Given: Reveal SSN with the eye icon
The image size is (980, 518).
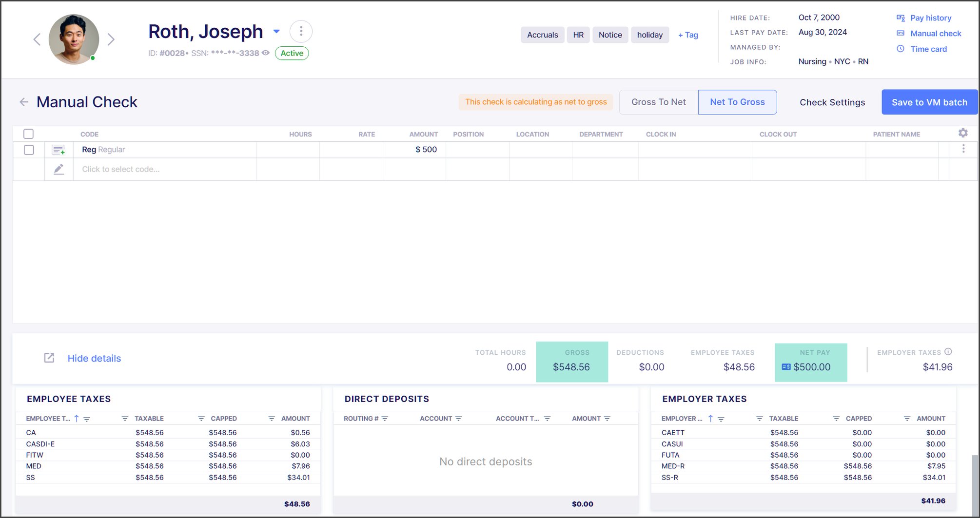Looking at the screenshot, I should pyautogui.click(x=266, y=53).
